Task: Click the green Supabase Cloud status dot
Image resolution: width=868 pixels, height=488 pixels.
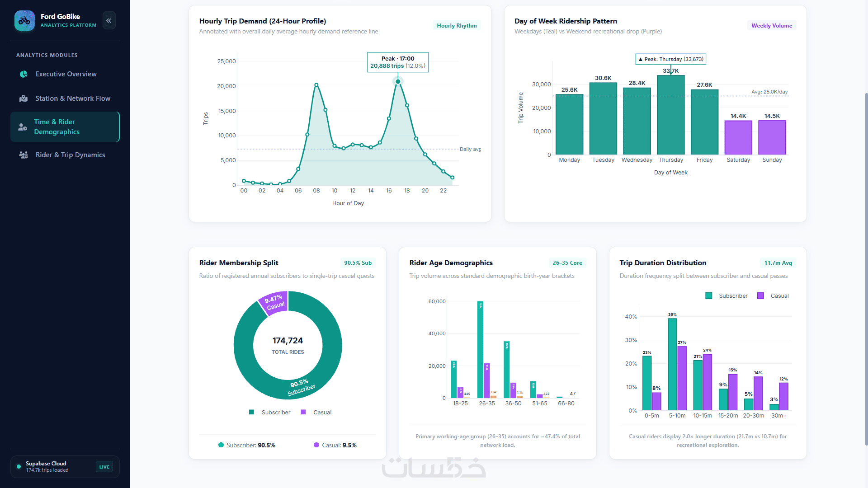Action: pyautogui.click(x=19, y=467)
